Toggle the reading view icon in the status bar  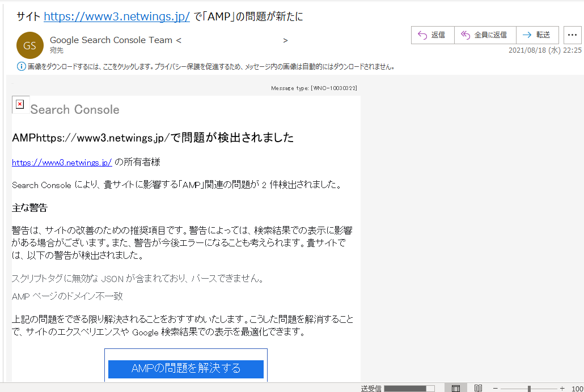point(477,387)
